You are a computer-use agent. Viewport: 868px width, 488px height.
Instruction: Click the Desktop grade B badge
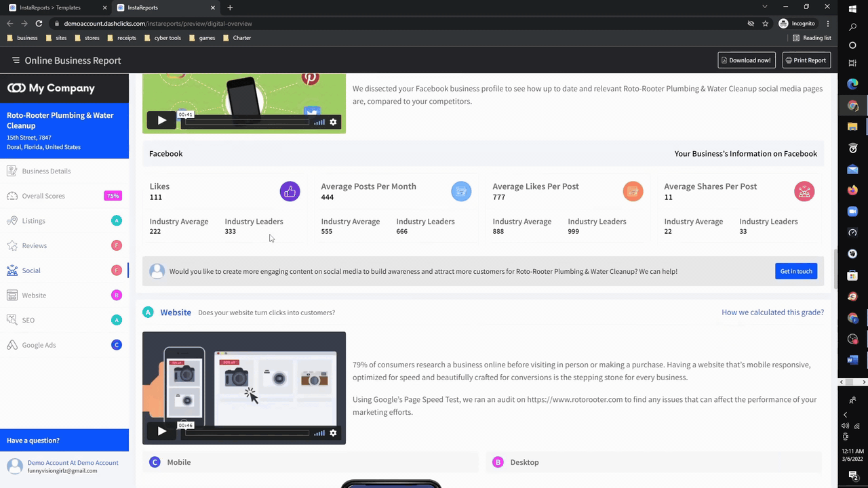tap(498, 462)
